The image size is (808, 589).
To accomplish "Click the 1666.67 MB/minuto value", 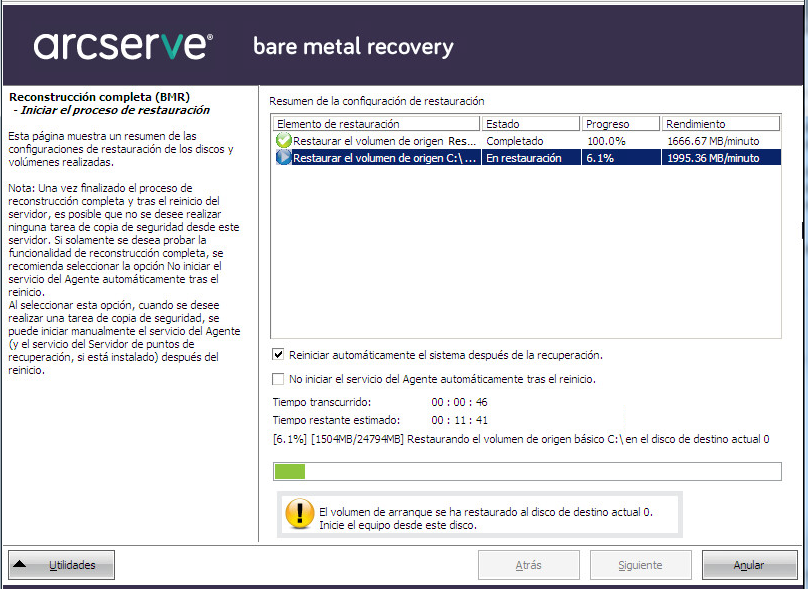I will [713, 141].
